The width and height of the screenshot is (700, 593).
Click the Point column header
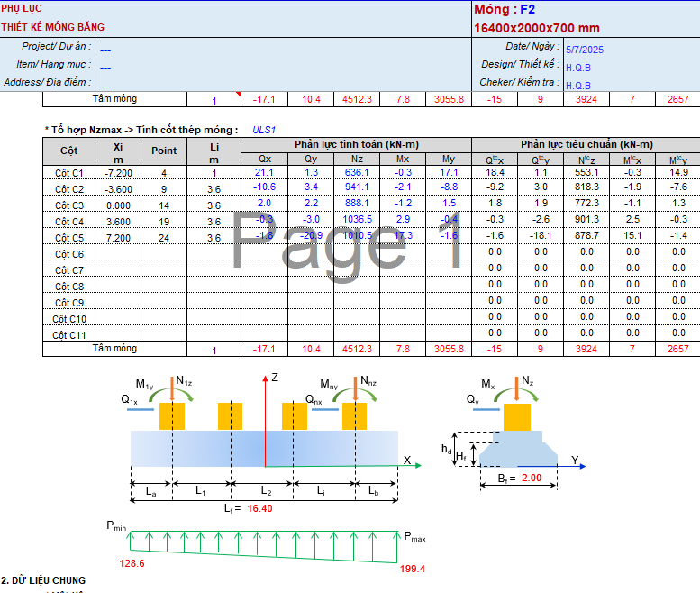164,151
